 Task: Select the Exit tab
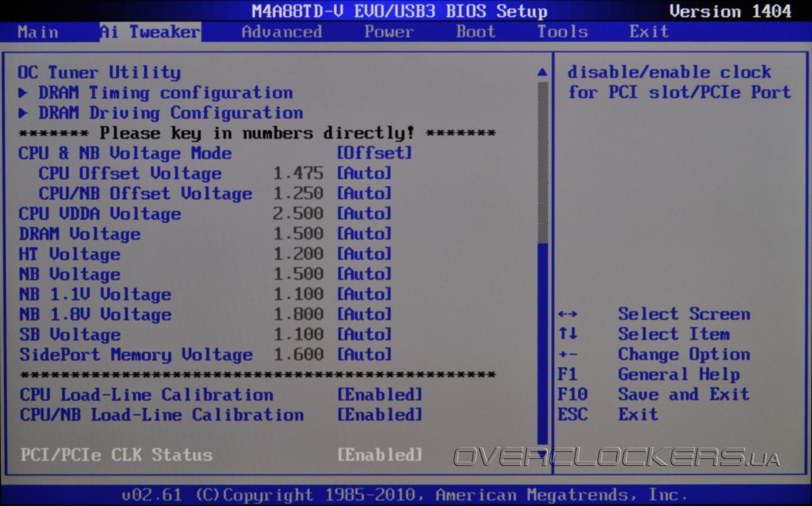point(649,32)
